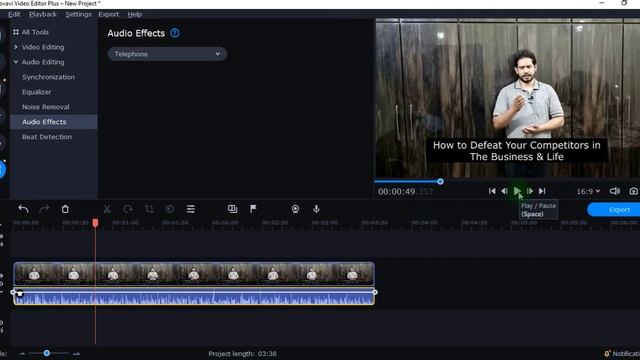Click the red playhead marker on the ruler
The image size is (640, 360).
click(x=95, y=223)
